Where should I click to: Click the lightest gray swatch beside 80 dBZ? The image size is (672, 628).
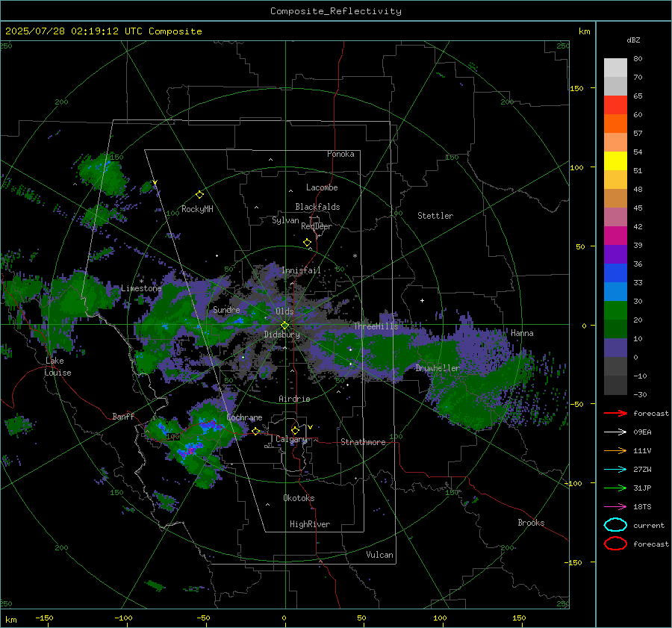tap(615, 67)
